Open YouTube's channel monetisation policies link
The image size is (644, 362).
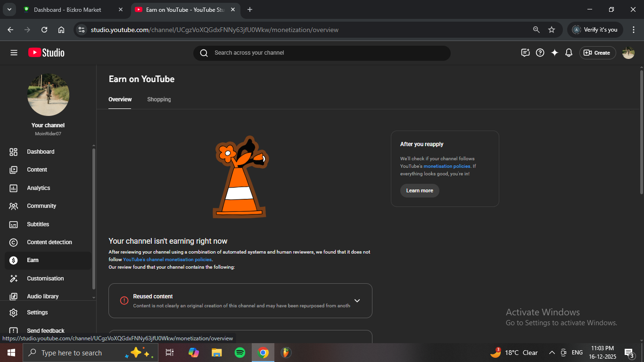click(x=167, y=260)
